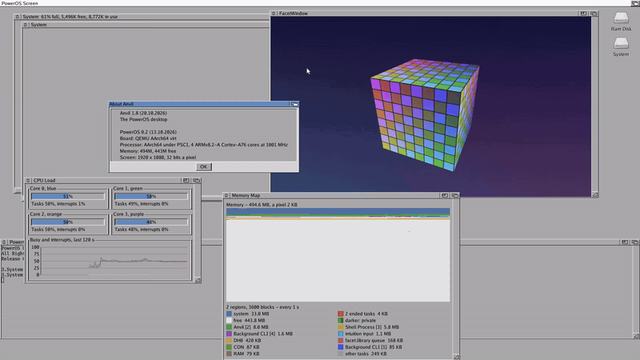Click the shell window resize gadget
Image resolution: width=640 pixels, height=360 pixels.
[636, 336]
